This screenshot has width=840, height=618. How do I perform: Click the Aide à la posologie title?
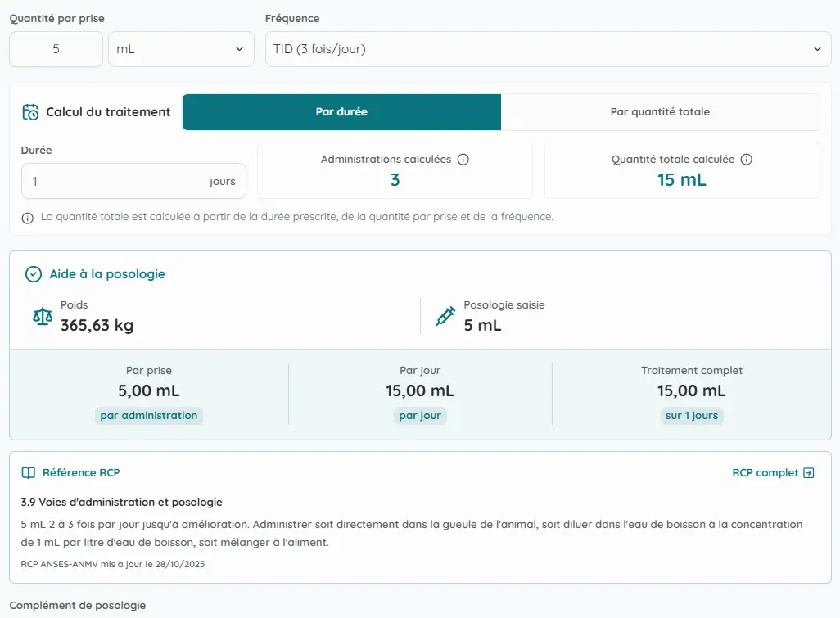(107, 274)
